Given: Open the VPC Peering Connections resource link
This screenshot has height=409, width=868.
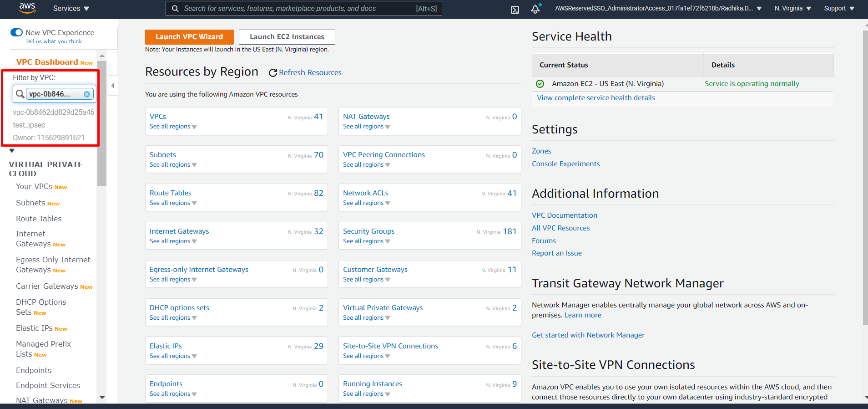Looking at the screenshot, I should pos(384,155).
